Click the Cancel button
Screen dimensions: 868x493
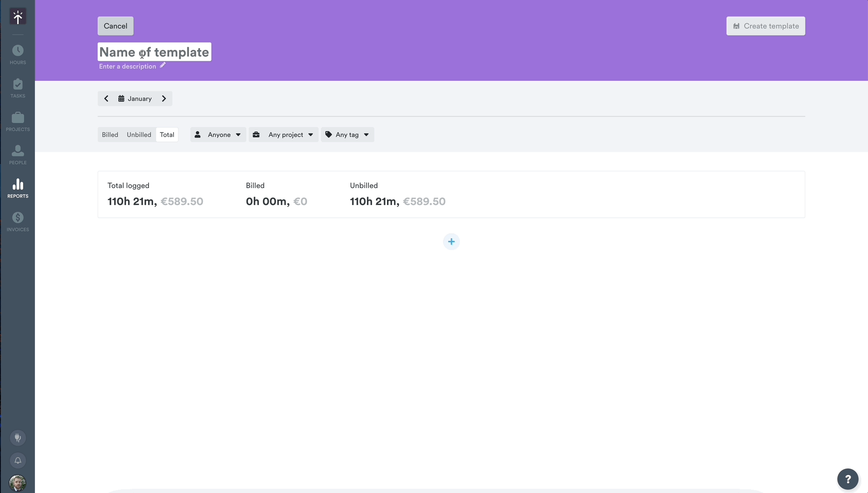(115, 26)
